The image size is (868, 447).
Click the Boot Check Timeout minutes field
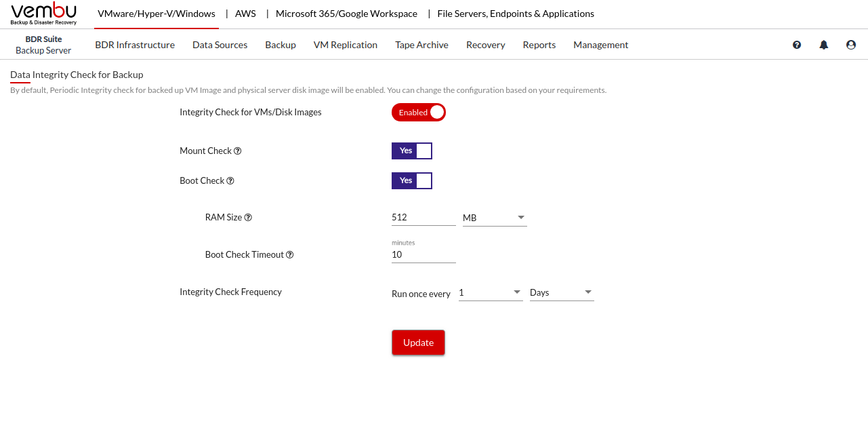(423, 255)
